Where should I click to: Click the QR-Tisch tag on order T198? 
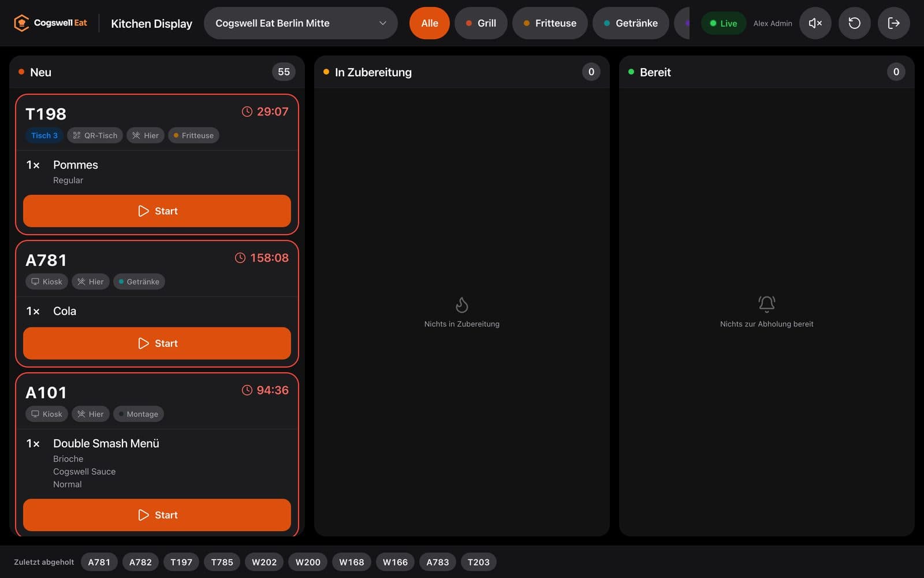pos(95,135)
